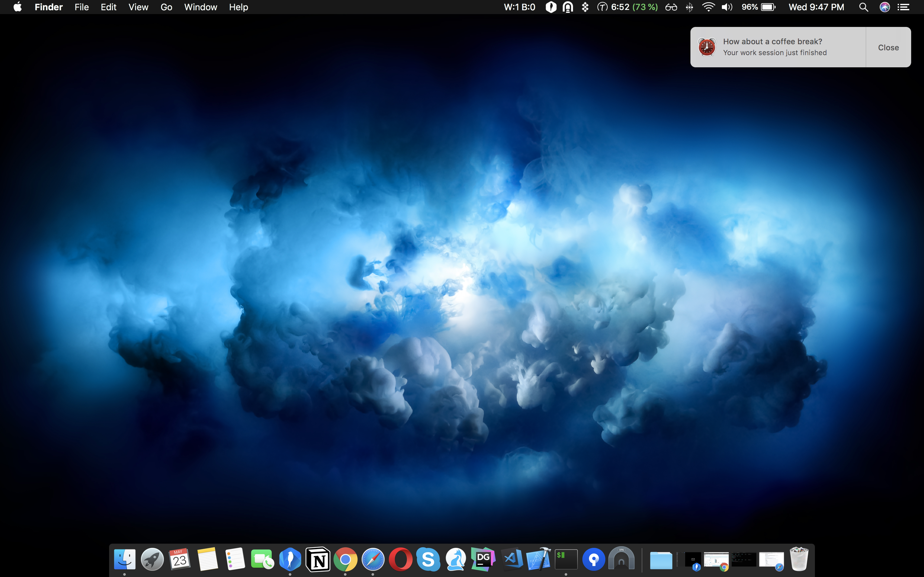Open Spotlight search from menu bar
The image size is (924, 577).
864,7
